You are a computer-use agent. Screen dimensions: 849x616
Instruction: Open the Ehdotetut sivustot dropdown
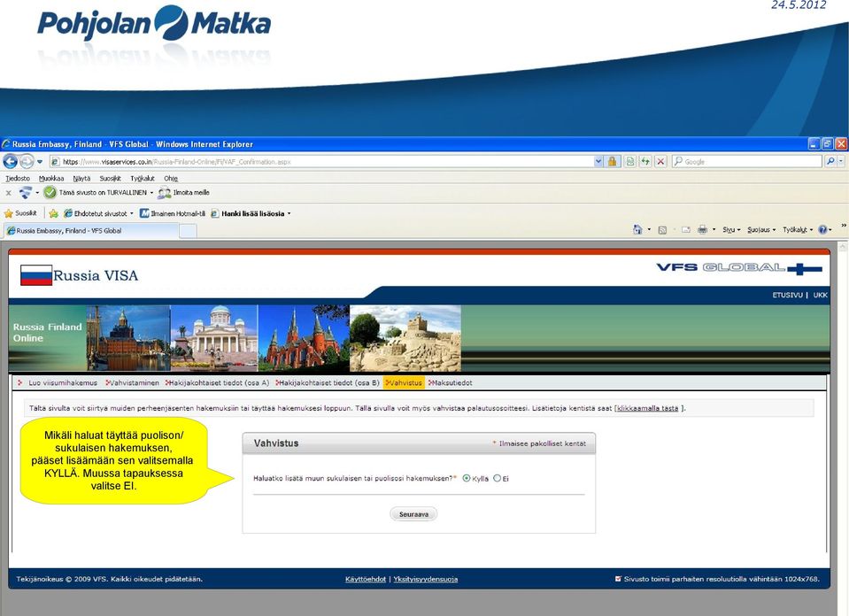coord(98,213)
